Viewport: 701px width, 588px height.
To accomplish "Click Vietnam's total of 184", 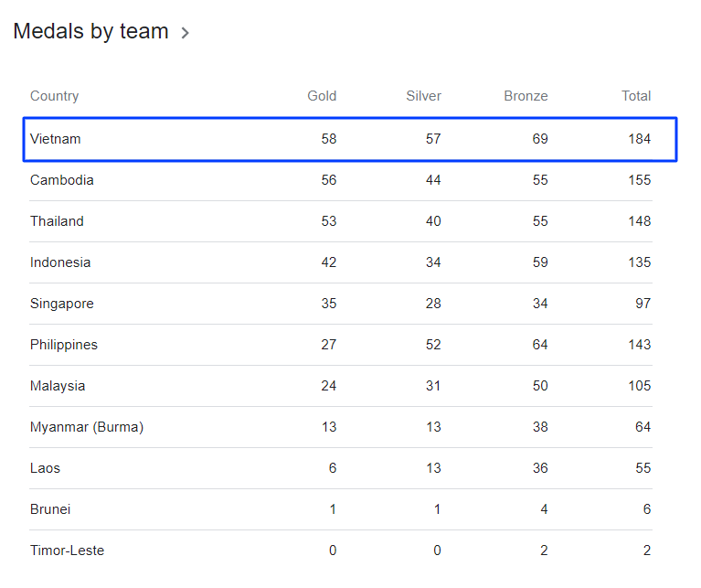I will pos(639,139).
